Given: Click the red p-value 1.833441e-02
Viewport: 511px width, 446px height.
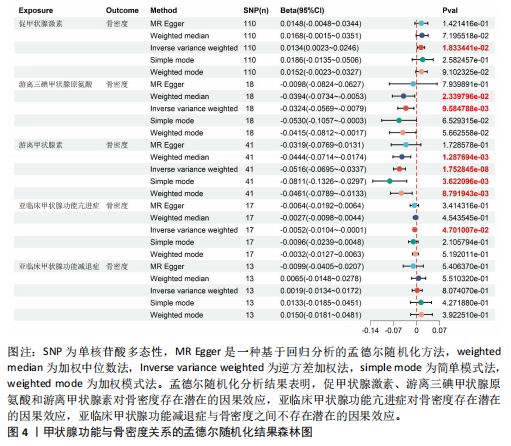Looking at the screenshot, I should [465, 48].
